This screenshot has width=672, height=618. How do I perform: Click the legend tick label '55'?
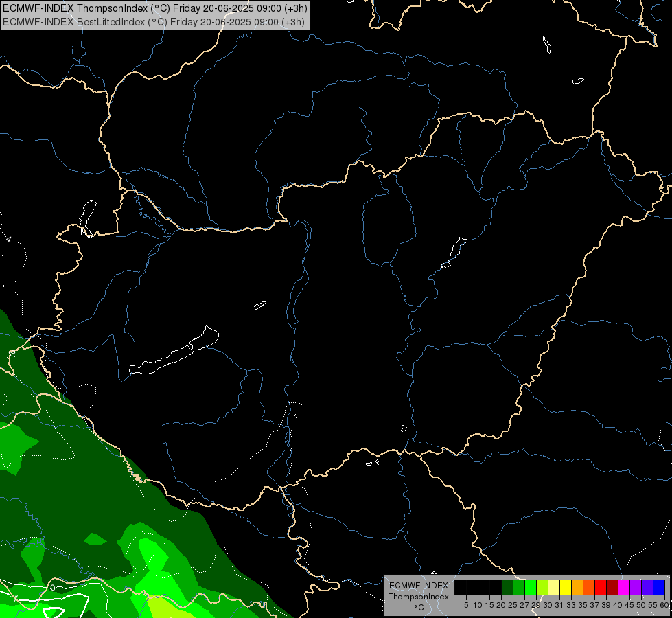[653, 605]
